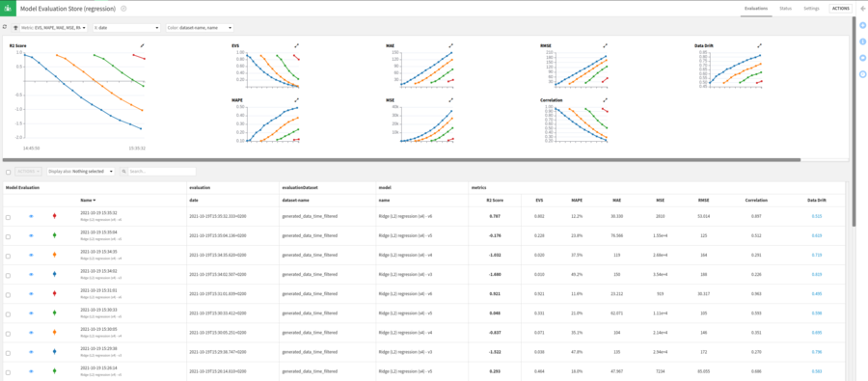
Task: Expand the Correlation chart to full size
Action: pos(605,100)
